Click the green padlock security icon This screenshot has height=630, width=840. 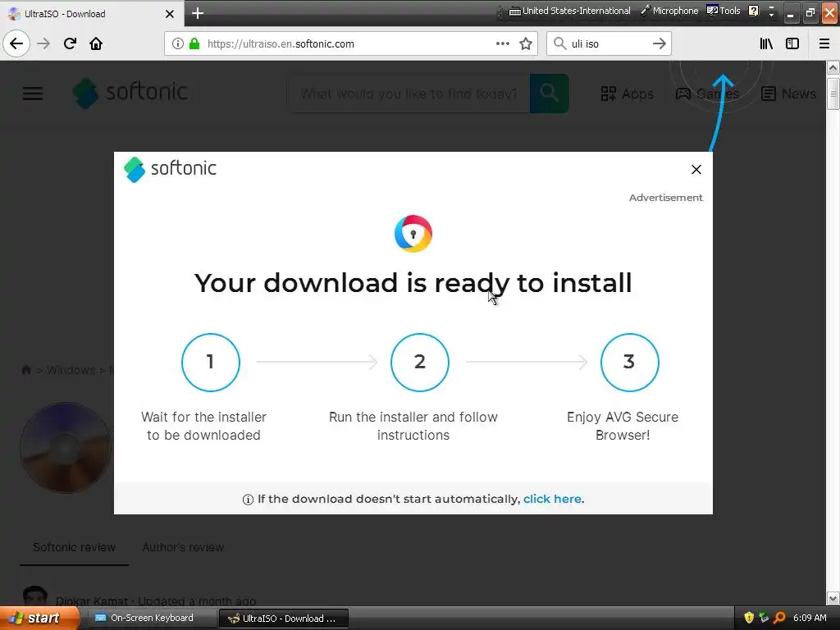tap(194, 44)
